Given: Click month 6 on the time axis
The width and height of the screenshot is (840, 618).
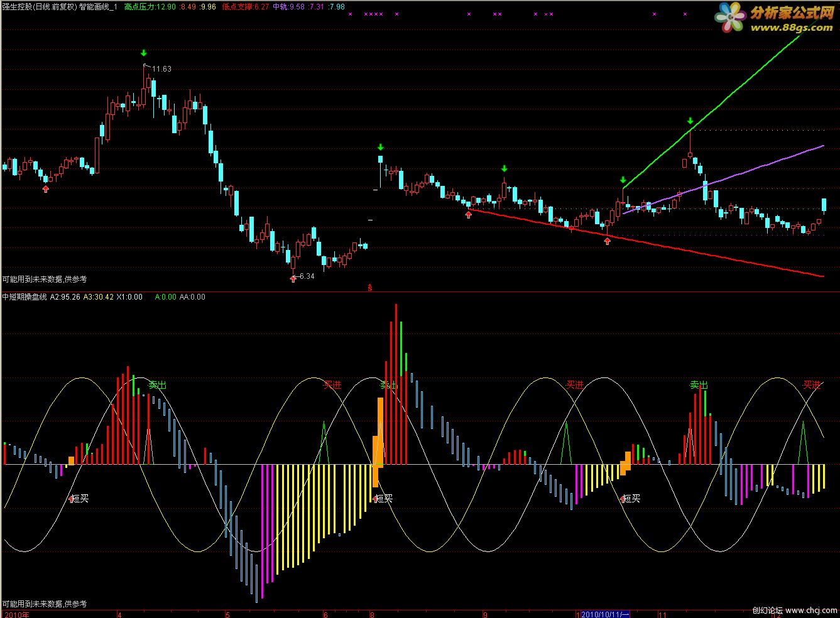Looking at the screenshot, I should point(325,614).
